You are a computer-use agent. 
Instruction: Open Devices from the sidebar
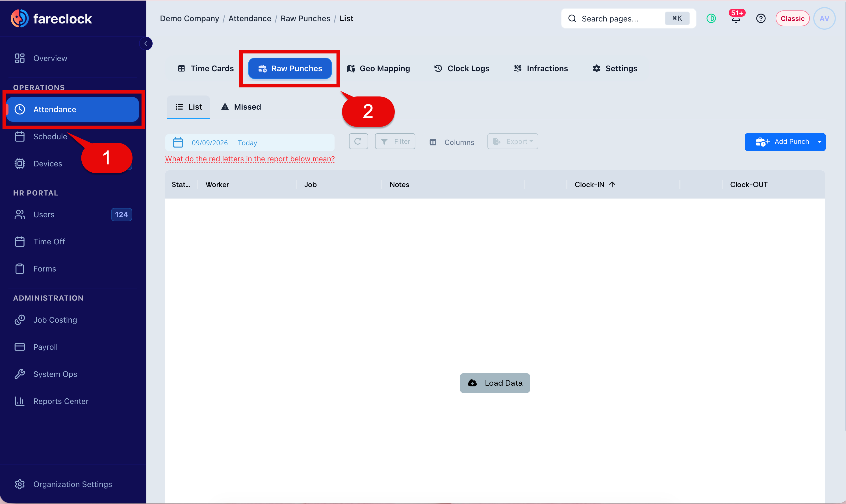pyautogui.click(x=47, y=164)
